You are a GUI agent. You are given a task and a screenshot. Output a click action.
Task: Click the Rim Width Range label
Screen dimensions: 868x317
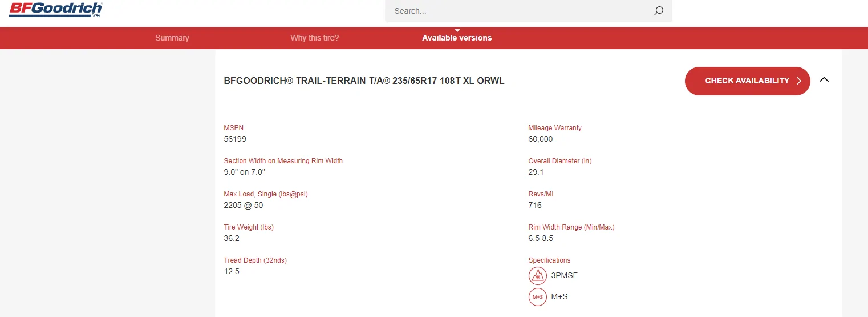[x=571, y=227]
